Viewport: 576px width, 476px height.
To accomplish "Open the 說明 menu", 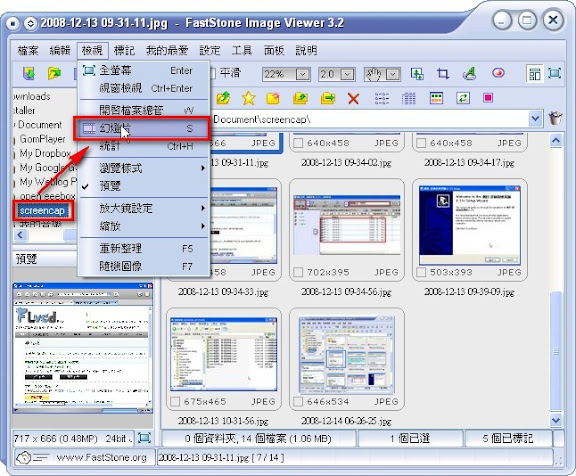I will tap(306, 50).
